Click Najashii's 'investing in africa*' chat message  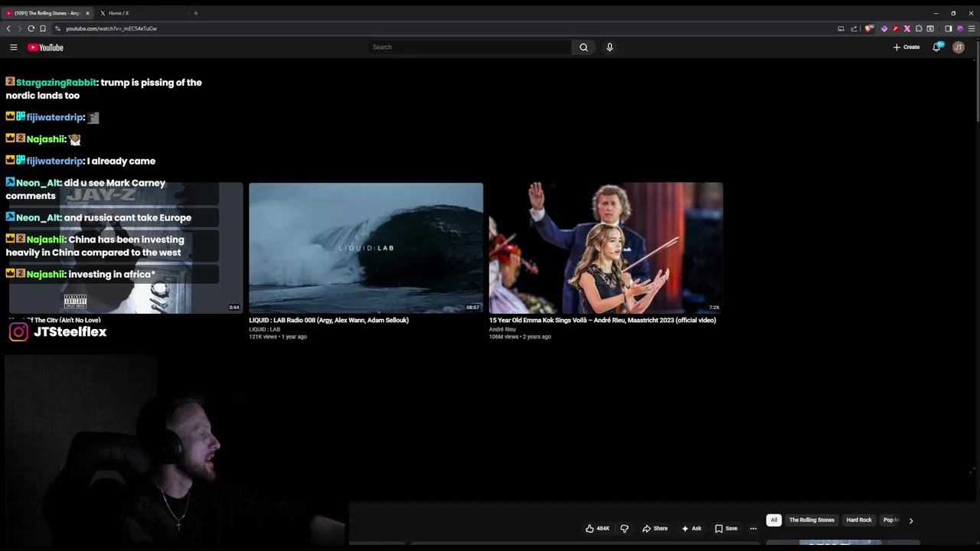click(80, 274)
